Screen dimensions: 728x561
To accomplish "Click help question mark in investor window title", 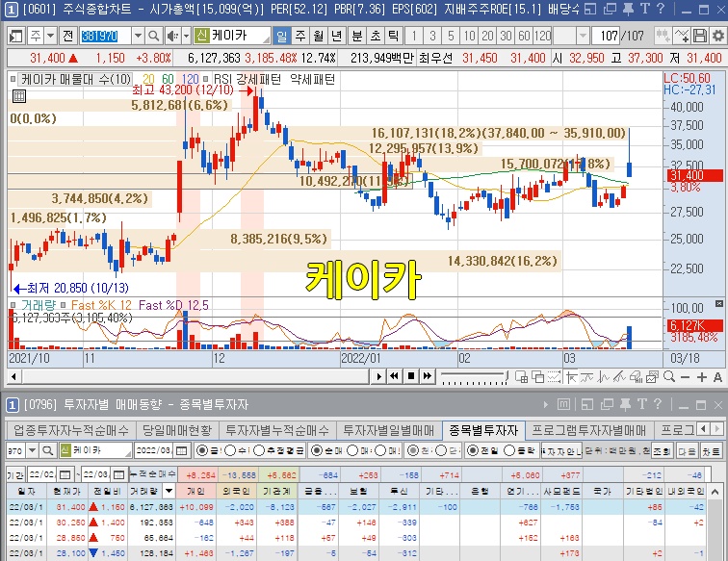I will 658,404.
